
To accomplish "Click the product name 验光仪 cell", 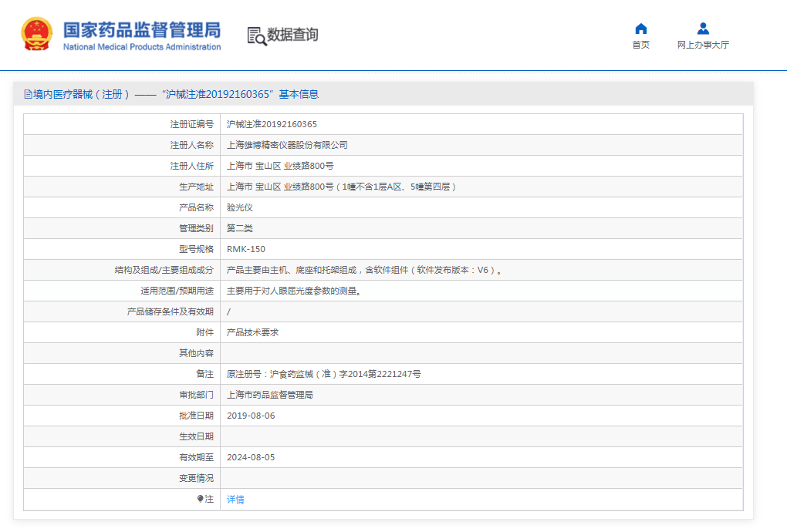I will pyautogui.click(x=239, y=207).
